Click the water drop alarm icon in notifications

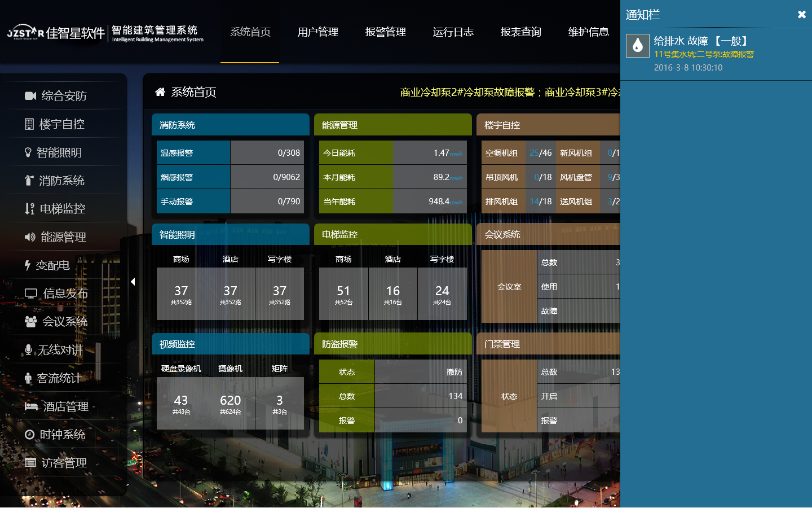tap(638, 46)
